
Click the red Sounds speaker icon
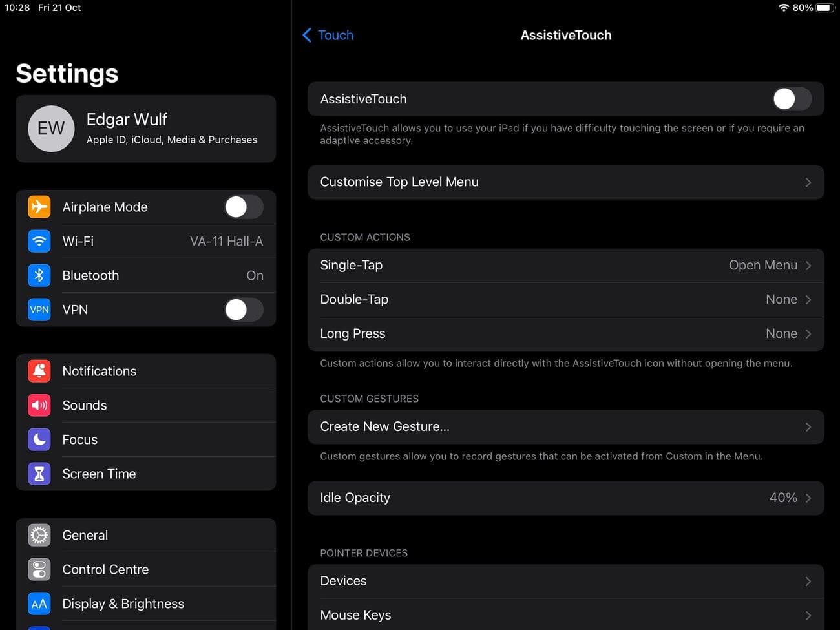pos(39,405)
